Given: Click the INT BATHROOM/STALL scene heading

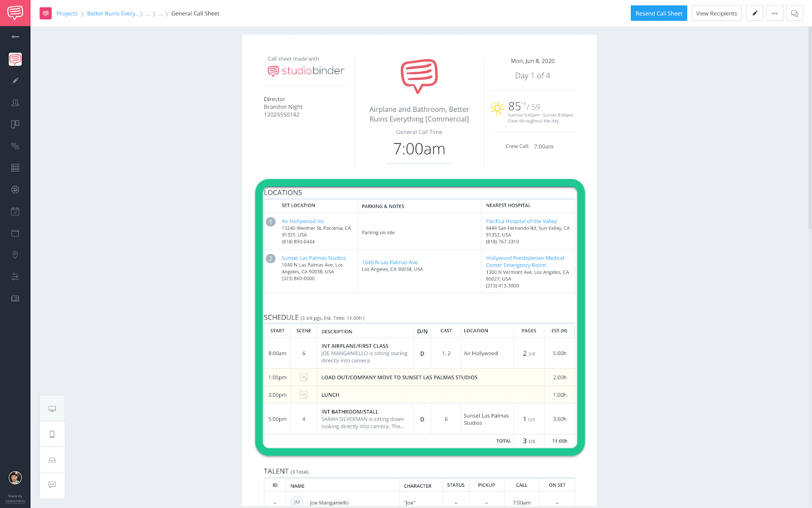Looking at the screenshot, I should coord(350,412).
